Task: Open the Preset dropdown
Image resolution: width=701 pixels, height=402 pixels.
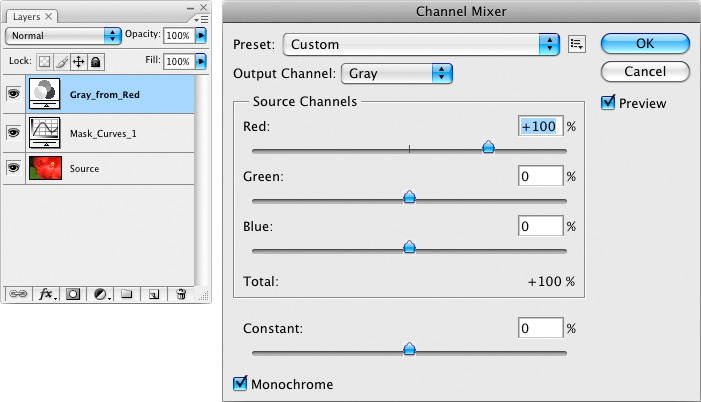Action: tap(421, 44)
